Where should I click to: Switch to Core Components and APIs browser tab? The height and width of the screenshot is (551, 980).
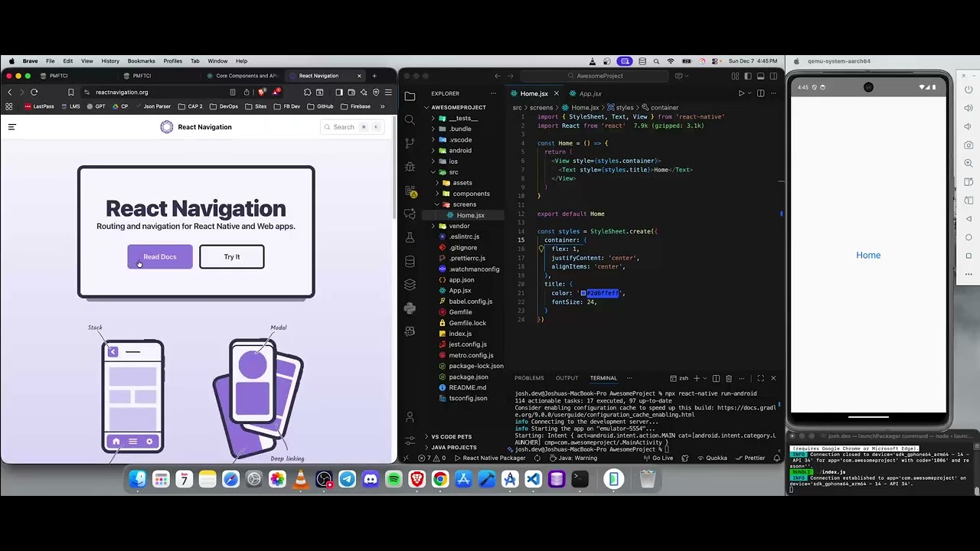[x=242, y=76]
